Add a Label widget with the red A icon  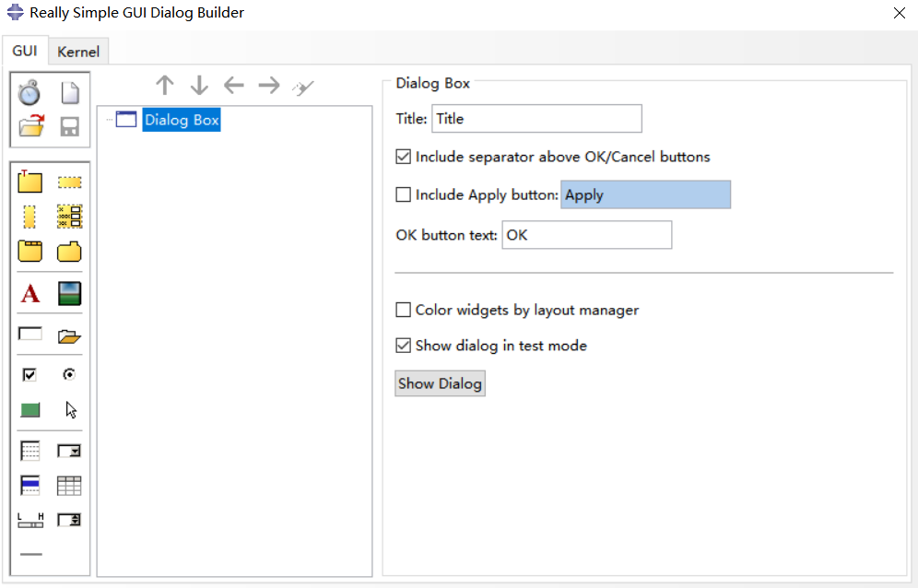pyautogui.click(x=30, y=294)
